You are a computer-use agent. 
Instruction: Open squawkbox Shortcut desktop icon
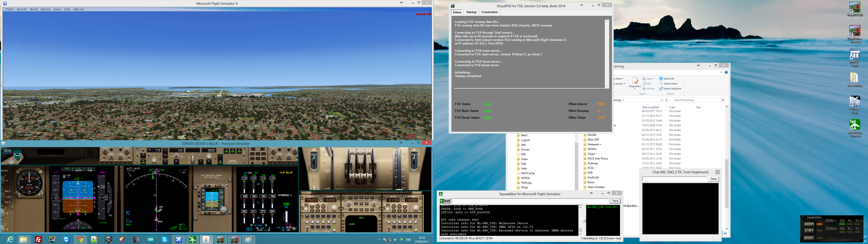point(854,128)
